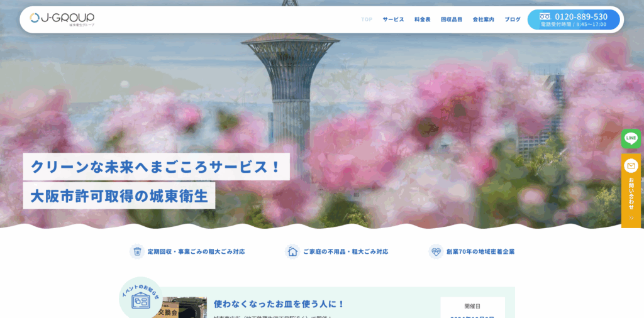Expand the chevron under お問い合わせ side tab

[631, 218]
